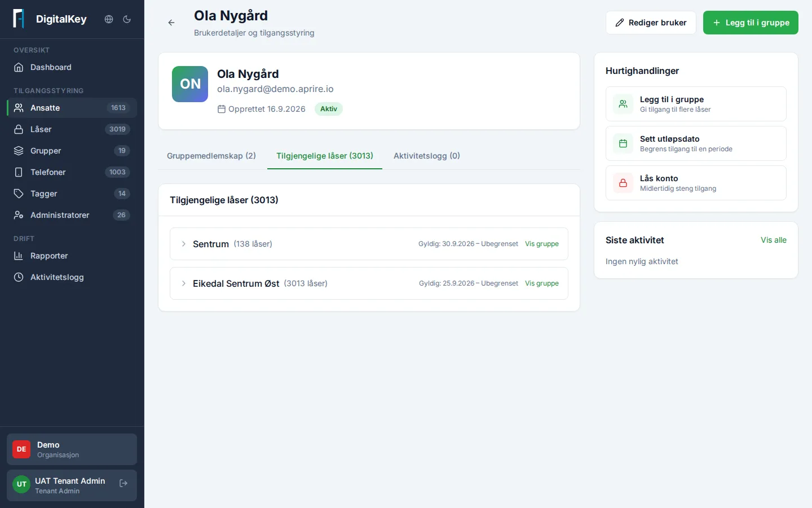Switch to Gruppemedlemskap (2) tab
812x508 pixels.
coord(211,156)
